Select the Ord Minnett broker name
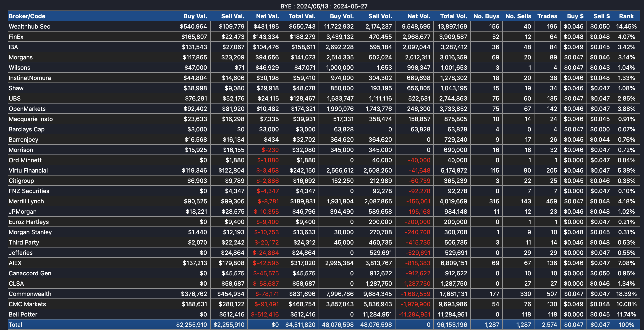Image resolution: width=644 pixels, height=330 pixels. [25, 160]
